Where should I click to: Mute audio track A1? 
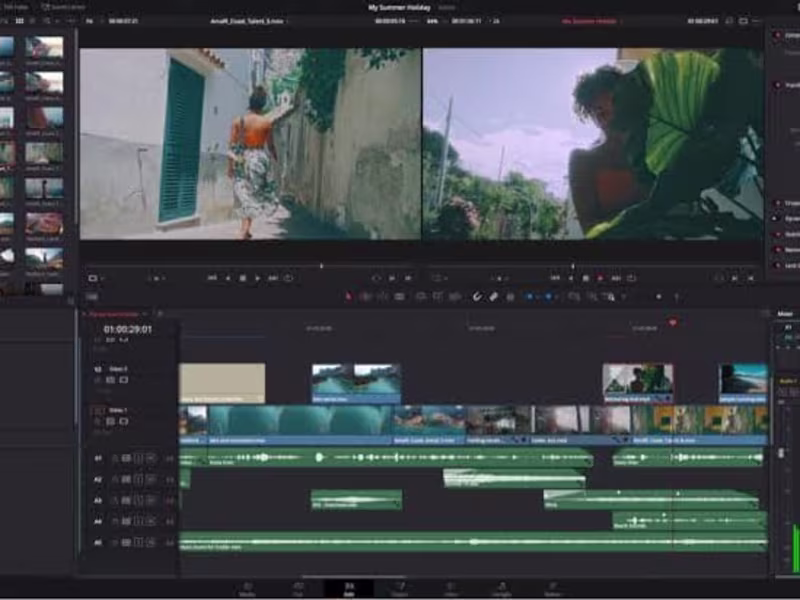[x=151, y=458]
